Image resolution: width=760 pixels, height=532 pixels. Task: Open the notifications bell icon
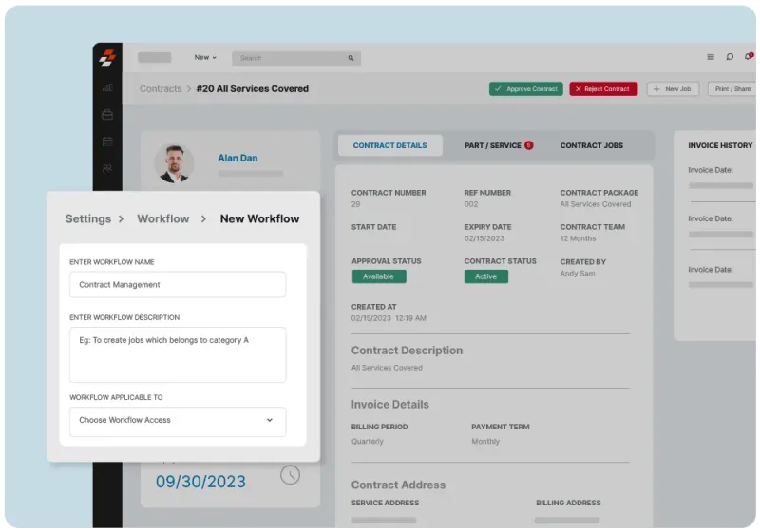749,57
